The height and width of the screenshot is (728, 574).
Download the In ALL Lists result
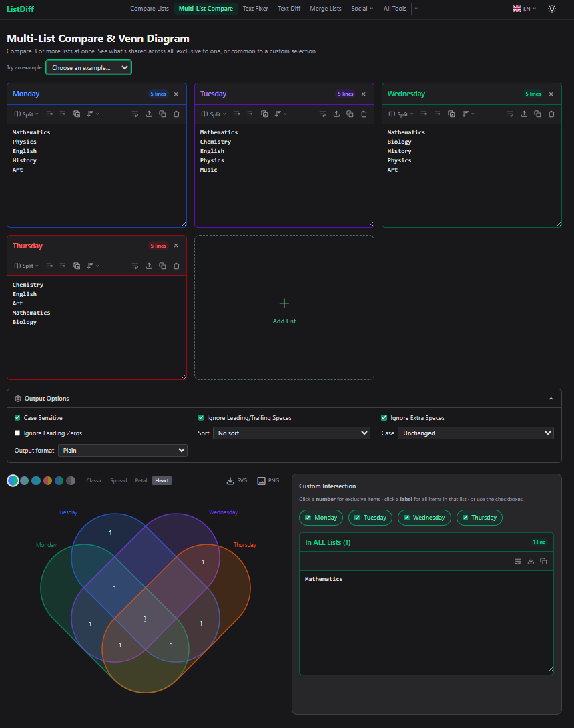click(531, 561)
